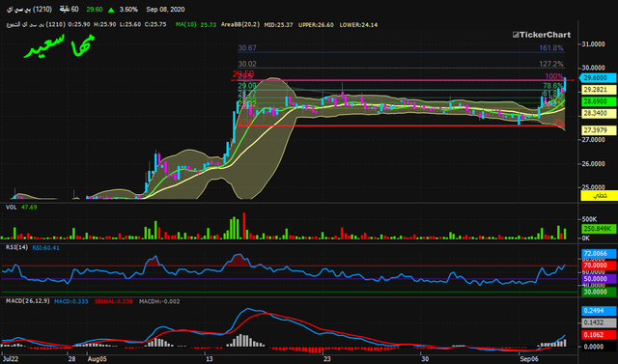Click the Fibonacci 78.6% level label
This screenshot has height=364, width=618.
point(553,86)
